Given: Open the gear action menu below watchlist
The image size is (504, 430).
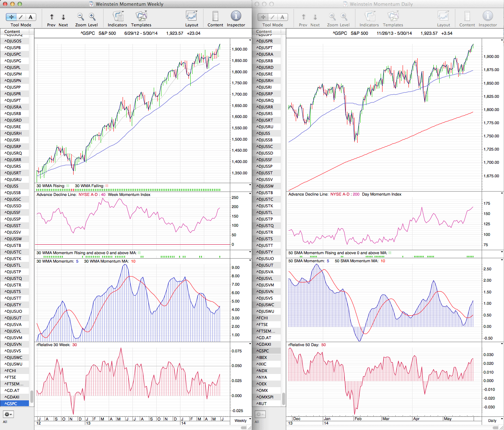Looking at the screenshot, I should (8, 414).
